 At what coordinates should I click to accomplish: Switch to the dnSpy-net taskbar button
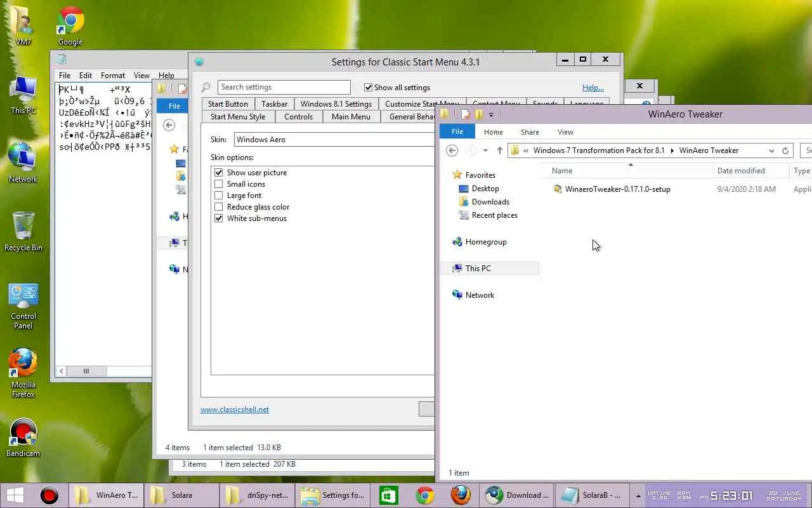coord(256,495)
